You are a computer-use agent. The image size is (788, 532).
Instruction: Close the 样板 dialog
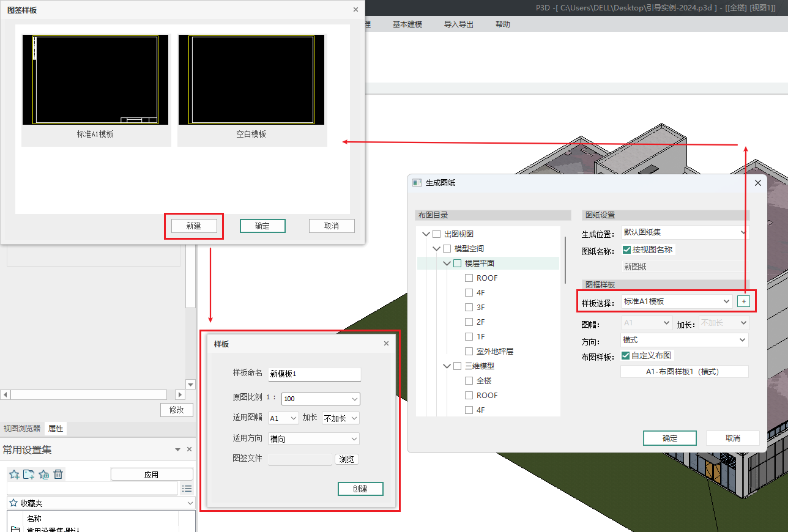386,344
